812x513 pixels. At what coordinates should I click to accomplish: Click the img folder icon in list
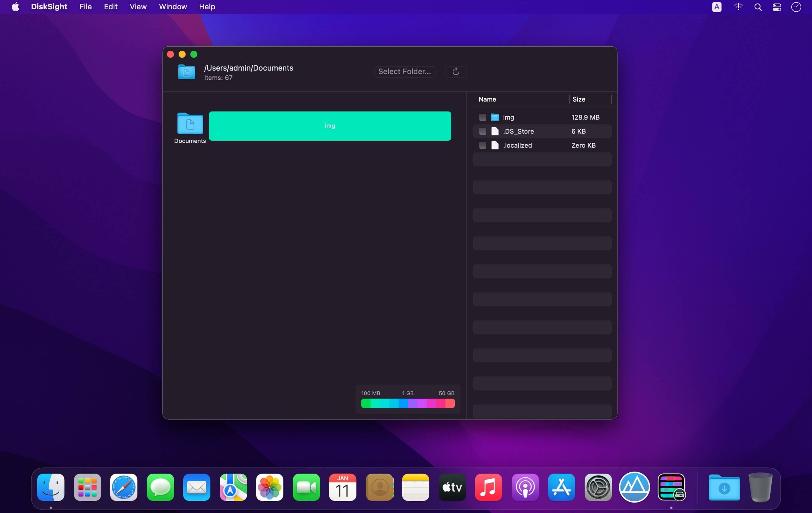[495, 117]
